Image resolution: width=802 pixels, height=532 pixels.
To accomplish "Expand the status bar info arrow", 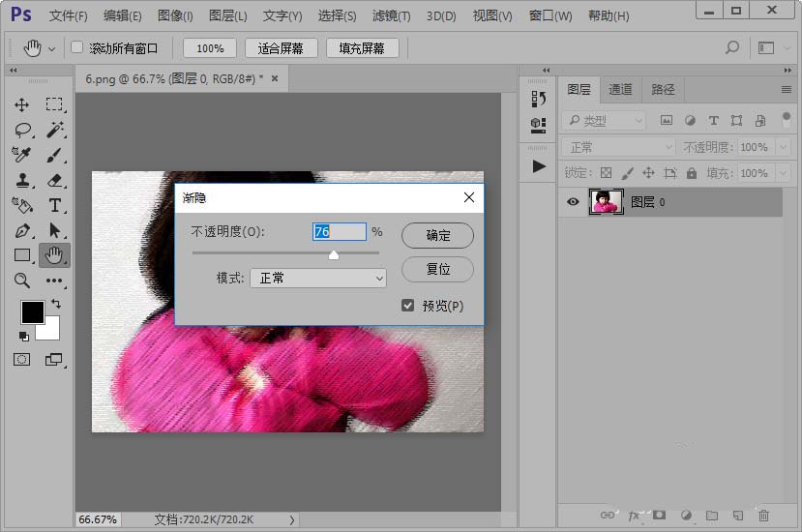I will 292,519.
